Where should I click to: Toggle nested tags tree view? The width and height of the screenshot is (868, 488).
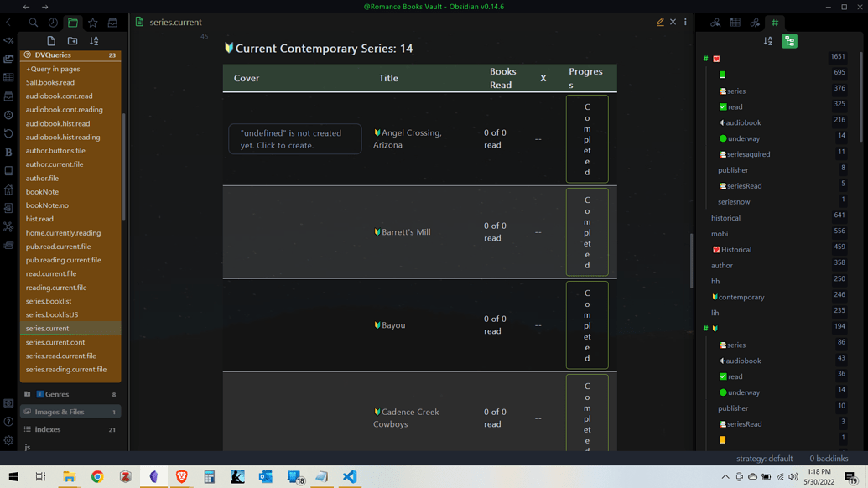(789, 41)
